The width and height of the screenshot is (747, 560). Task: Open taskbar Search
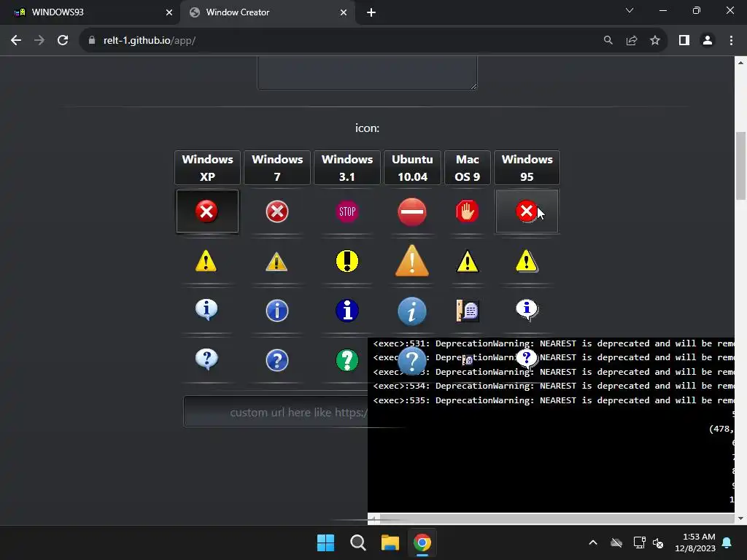[357, 542]
